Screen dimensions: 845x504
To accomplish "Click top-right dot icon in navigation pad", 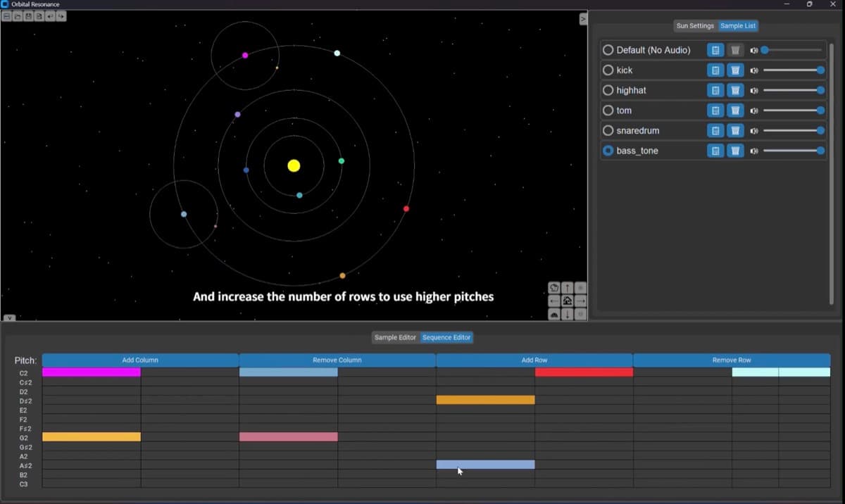I will pos(581,288).
